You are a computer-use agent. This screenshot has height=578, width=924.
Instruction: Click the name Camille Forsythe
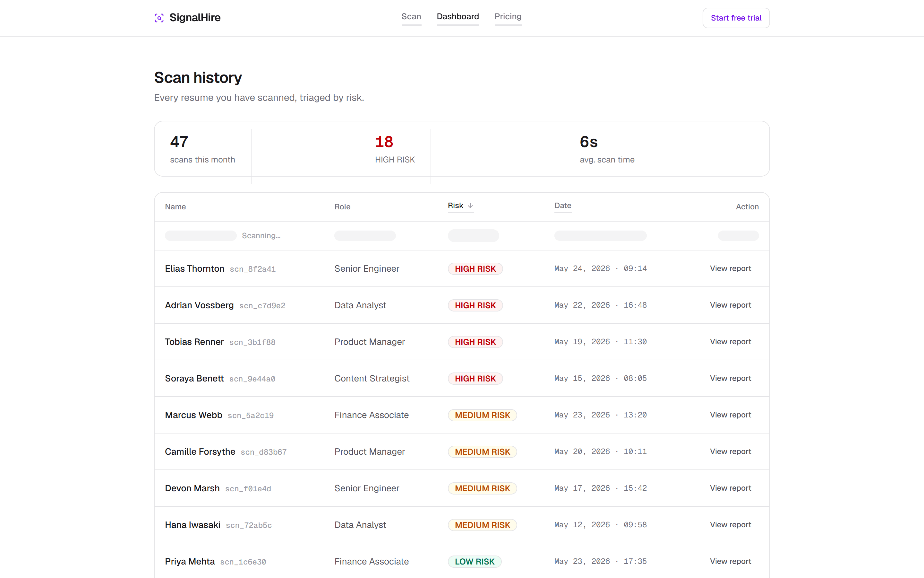click(x=200, y=452)
